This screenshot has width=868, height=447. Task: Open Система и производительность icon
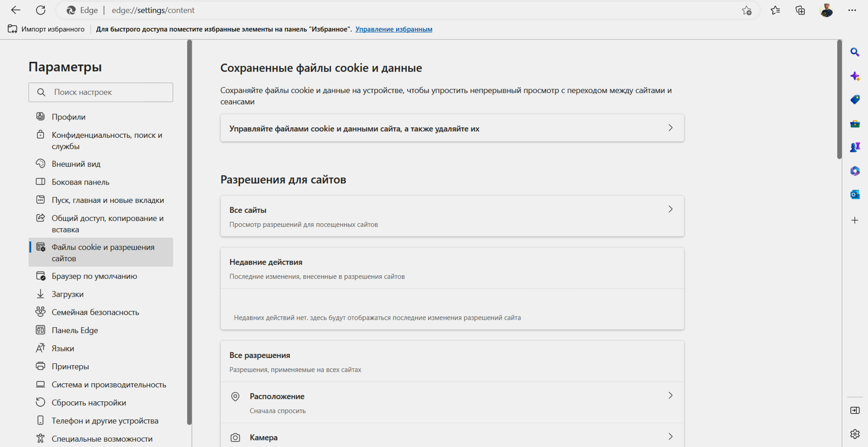click(x=41, y=384)
